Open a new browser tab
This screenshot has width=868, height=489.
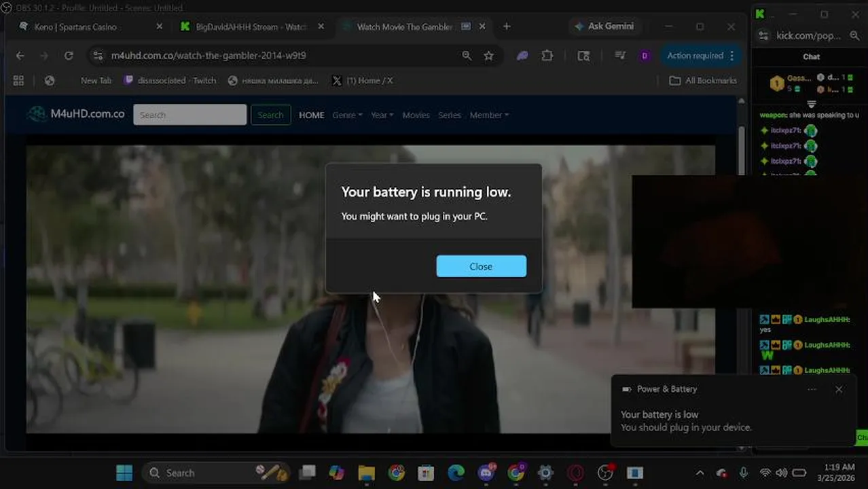coord(507,26)
